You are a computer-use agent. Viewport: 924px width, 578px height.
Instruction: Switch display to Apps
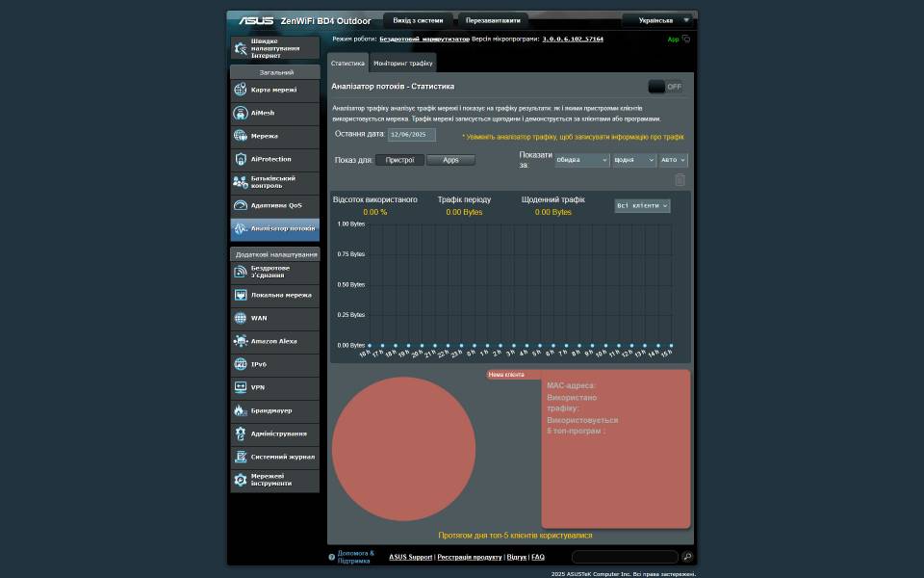[450, 160]
